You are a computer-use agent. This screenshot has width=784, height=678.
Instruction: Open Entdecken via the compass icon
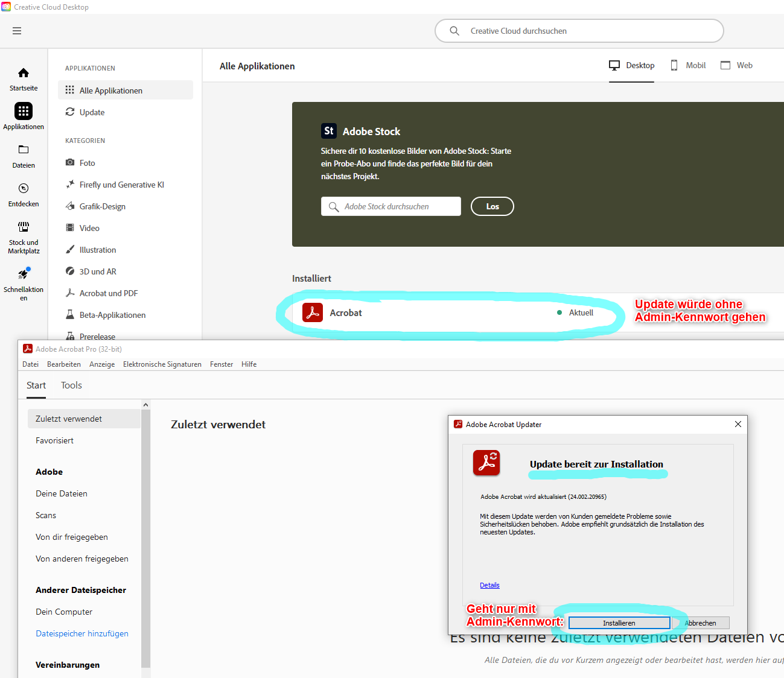pyautogui.click(x=23, y=188)
